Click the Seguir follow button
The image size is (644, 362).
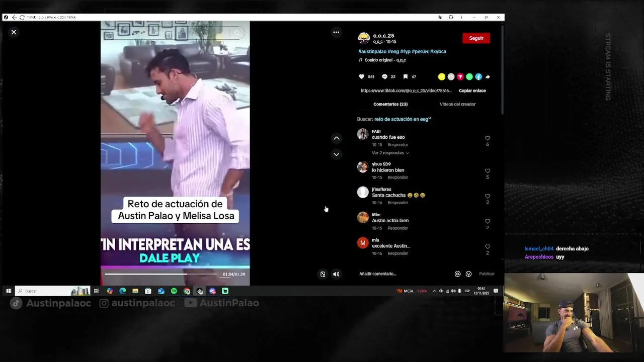coord(476,38)
